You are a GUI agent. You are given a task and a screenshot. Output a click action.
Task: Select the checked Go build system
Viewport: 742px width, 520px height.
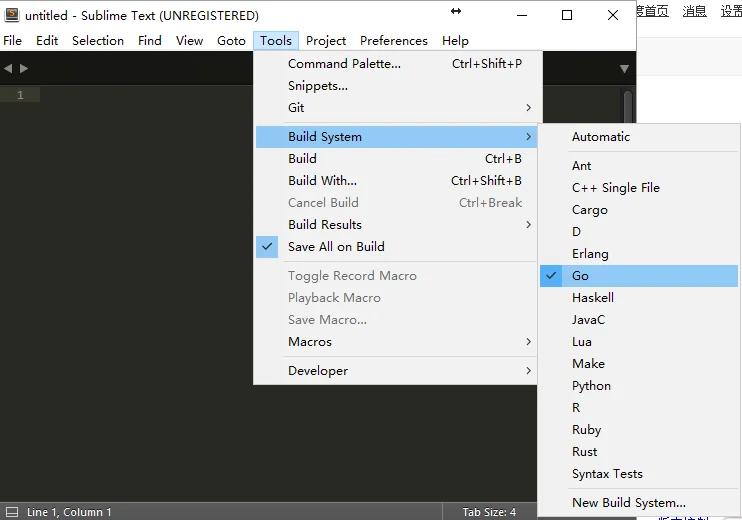639,276
